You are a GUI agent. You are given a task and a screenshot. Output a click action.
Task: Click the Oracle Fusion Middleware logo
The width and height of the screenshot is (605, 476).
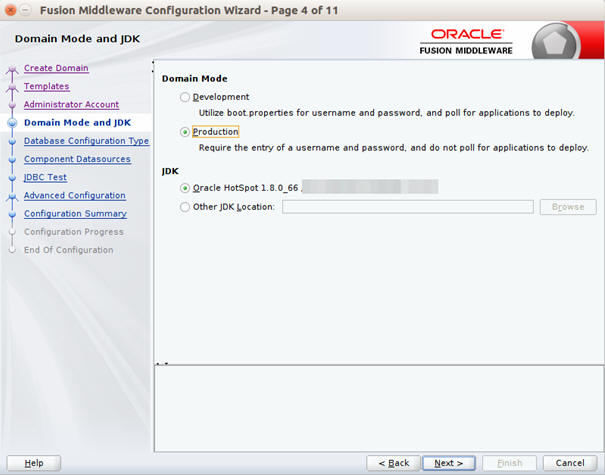coord(466,42)
